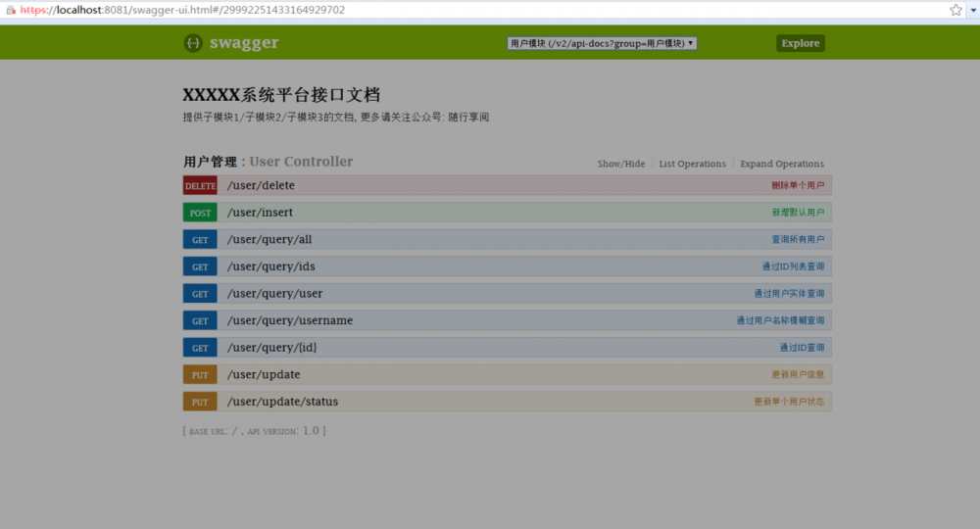The height and width of the screenshot is (529, 980).
Task: Click the 删除单个用户 description
Action: [x=798, y=185]
